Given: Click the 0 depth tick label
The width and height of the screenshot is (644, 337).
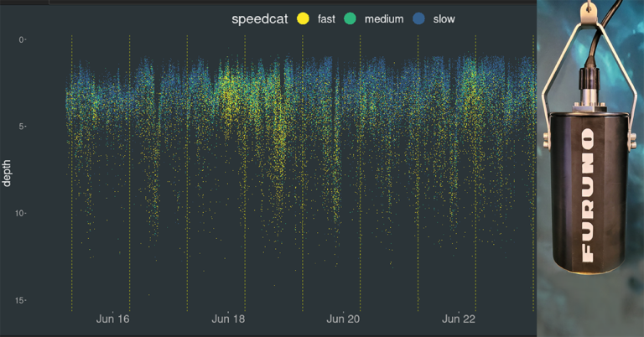Looking at the screenshot, I should coord(22,39).
